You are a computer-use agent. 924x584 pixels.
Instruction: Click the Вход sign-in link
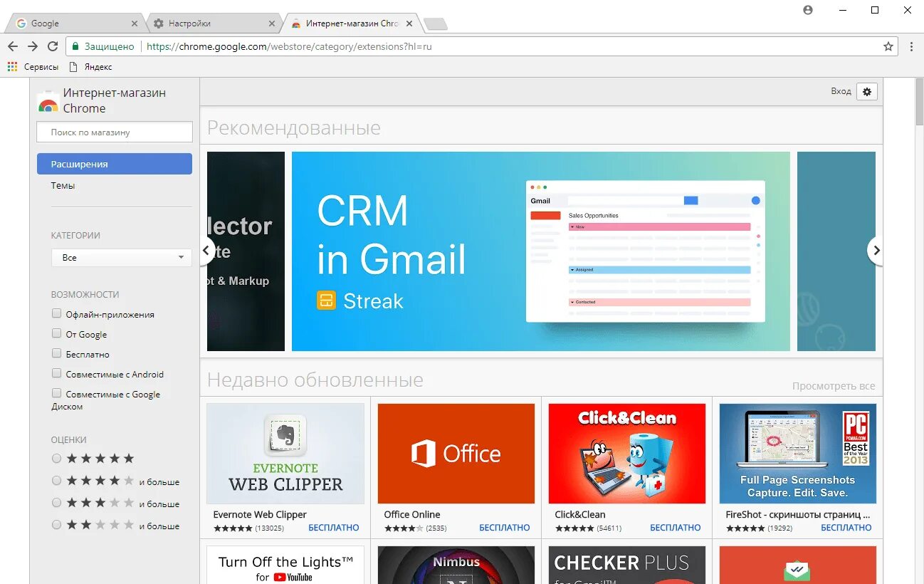841,91
